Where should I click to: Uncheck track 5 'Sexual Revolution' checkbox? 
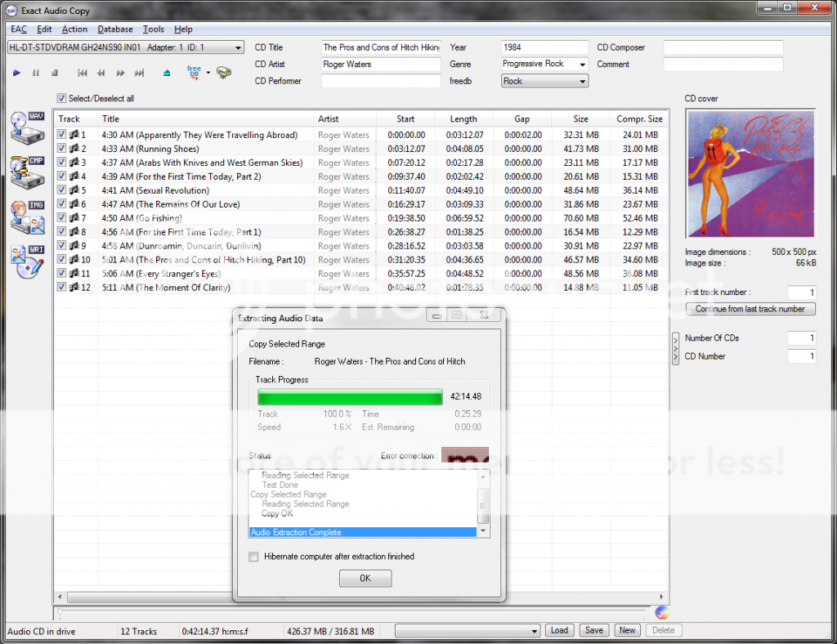pyautogui.click(x=62, y=190)
